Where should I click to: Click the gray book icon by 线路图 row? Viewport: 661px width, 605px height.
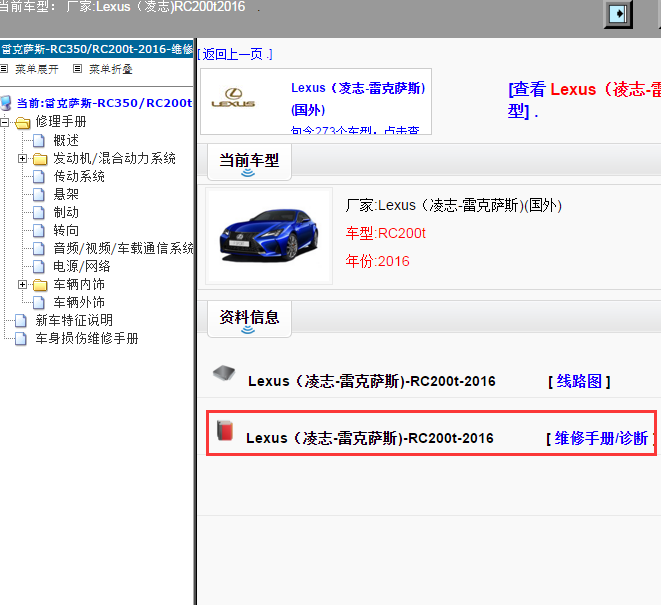pyautogui.click(x=224, y=373)
